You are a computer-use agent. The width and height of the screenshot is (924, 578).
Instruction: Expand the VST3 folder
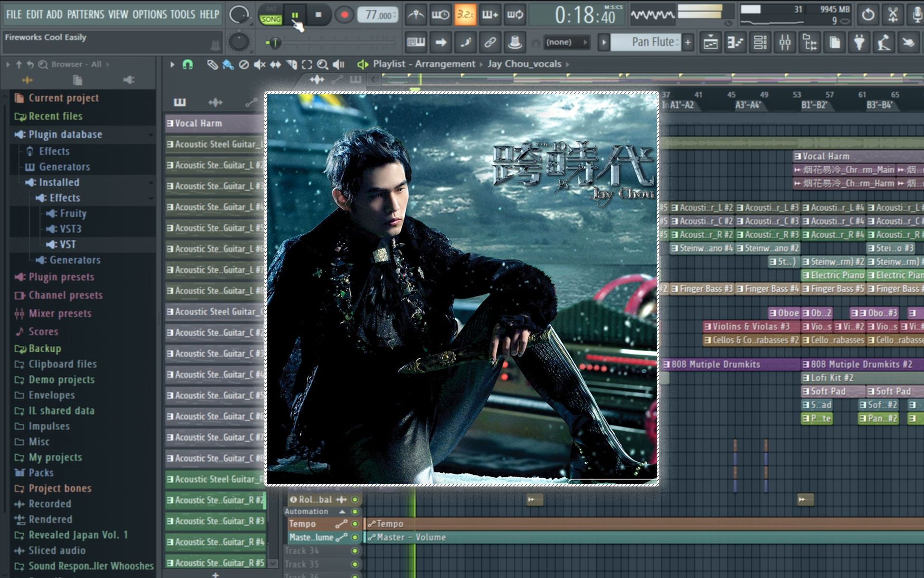point(70,229)
